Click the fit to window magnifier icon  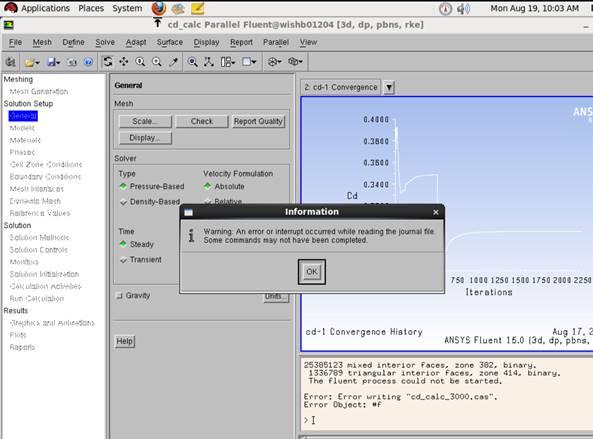[x=192, y=62]
